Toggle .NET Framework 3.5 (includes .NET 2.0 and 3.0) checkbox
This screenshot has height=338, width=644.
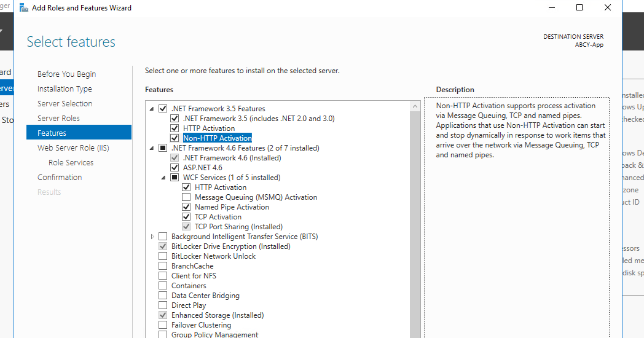[x=175, y=118]
